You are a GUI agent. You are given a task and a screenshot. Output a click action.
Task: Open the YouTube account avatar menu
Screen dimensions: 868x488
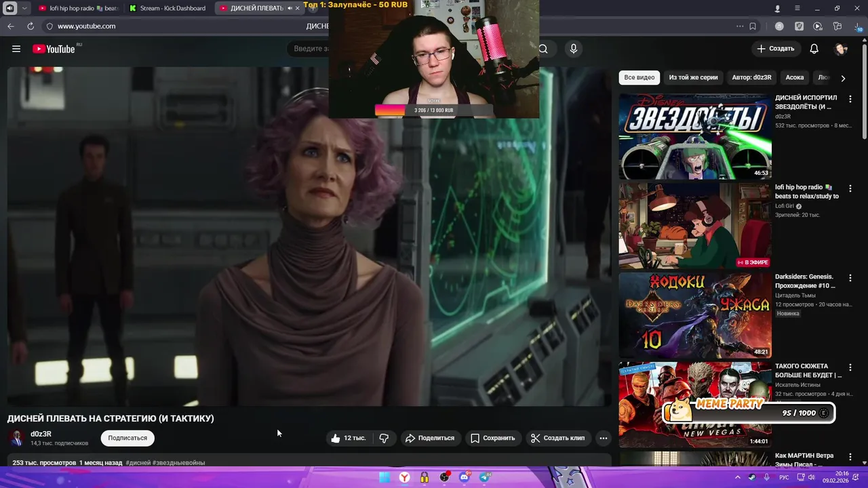(x=842, y=49)
